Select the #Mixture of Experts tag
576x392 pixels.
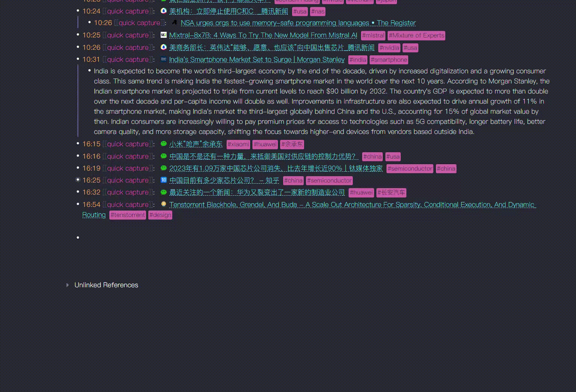click(416, 36)
